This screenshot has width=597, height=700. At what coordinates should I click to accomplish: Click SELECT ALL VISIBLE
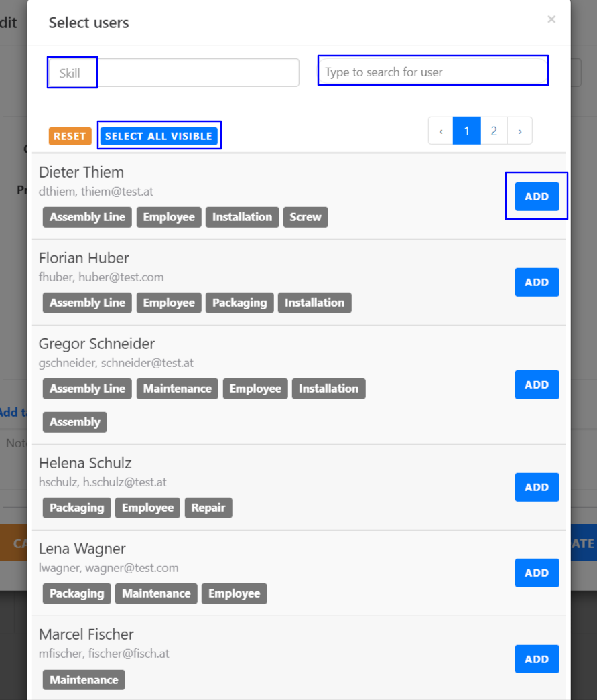tap(159, 136)
